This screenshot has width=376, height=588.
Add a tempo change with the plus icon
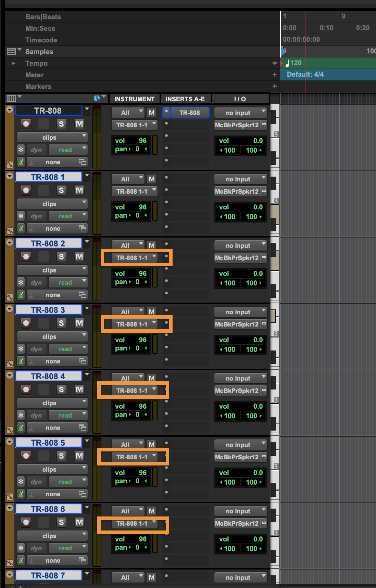click(x=274, y=63)
